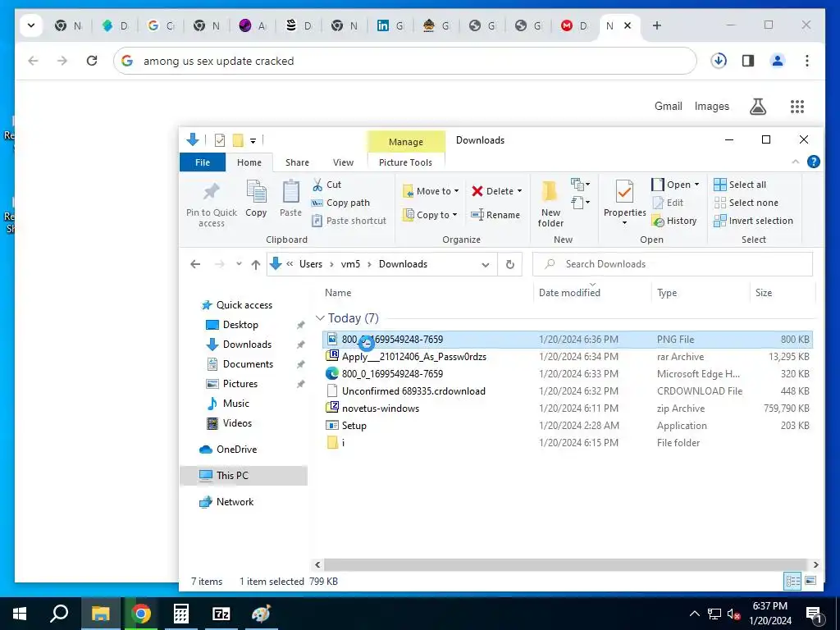Select Apply__21012406_As_Passw0rdzs rar archive
The image size is (840, 630).
pos(568,357)
